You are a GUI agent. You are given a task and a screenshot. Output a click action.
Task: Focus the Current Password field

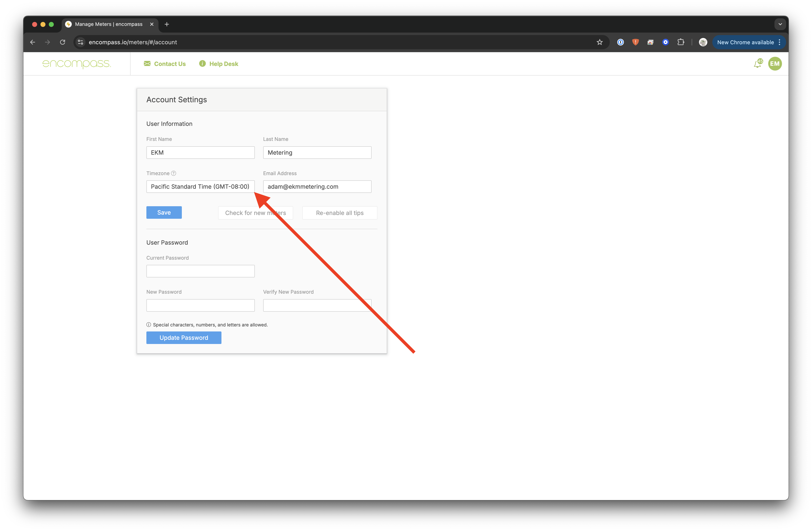[200, 271]
